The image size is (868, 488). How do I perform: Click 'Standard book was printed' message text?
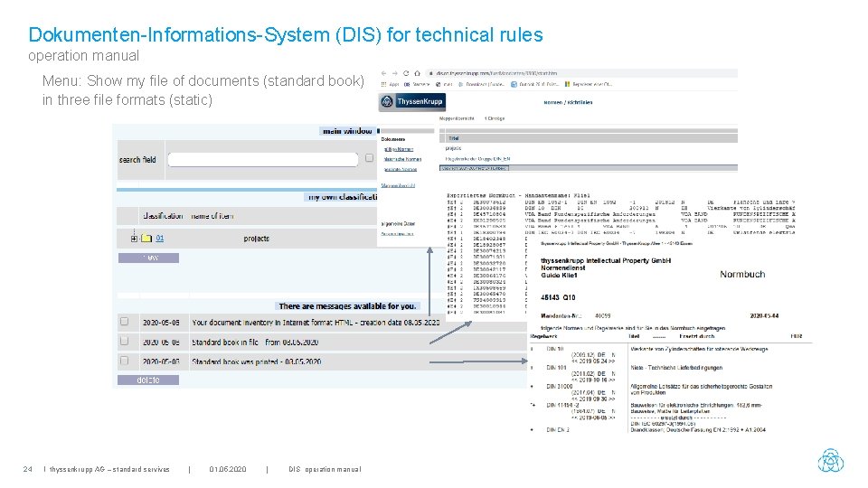point(256,361)
